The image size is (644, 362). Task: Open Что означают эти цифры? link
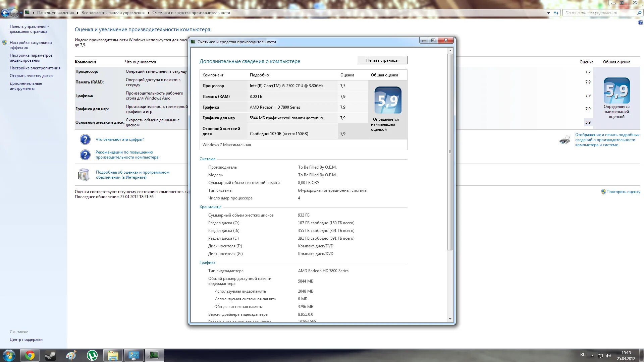click(x=120, y=139)
